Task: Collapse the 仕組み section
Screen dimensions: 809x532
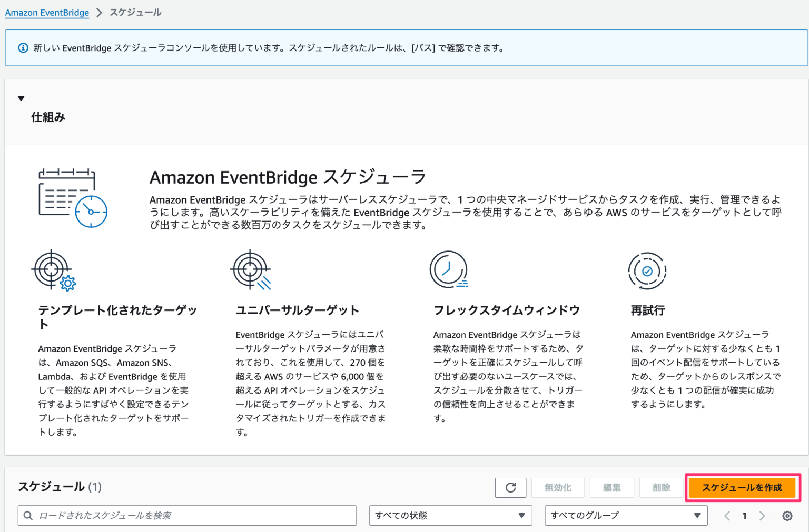Action: point(21,98)
